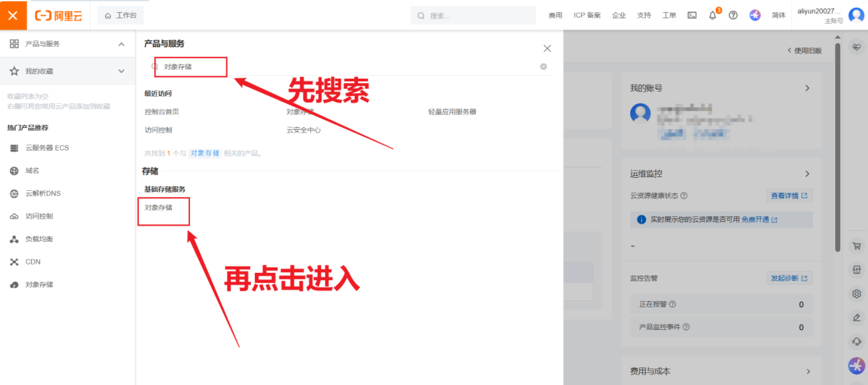
Task: Open the help question-mark icon
Action: click(x=733, y=15)
